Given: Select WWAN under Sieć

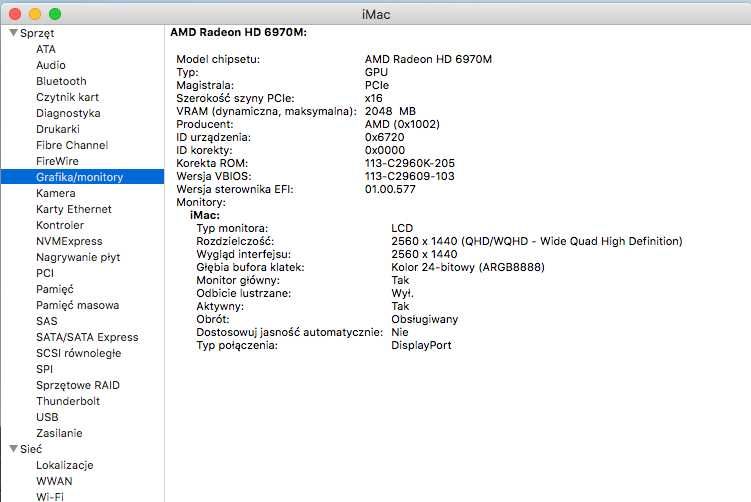Looking at the screenshot, I should 54,481.
